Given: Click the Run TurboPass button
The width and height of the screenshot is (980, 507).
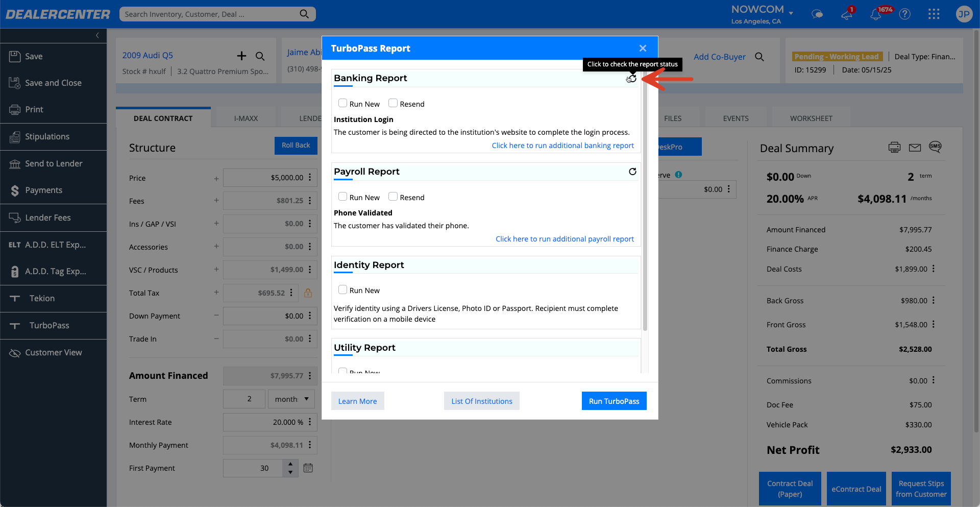Looking at the screenshot, I should (614, 401).
